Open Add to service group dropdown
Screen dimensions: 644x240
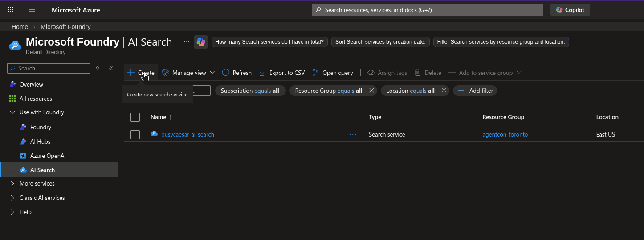coord(485,73)
